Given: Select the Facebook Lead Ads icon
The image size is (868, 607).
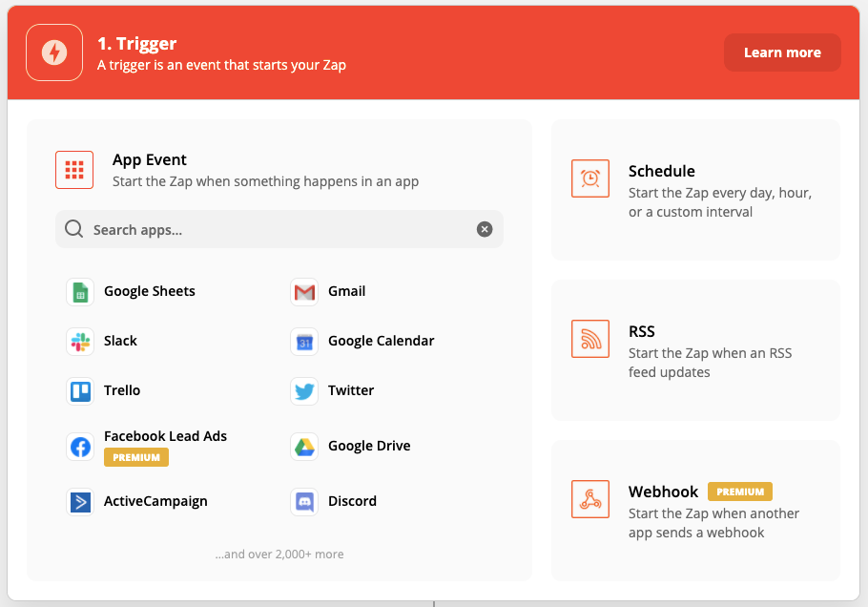Looking at the screenshot, I should click(80, 447).
